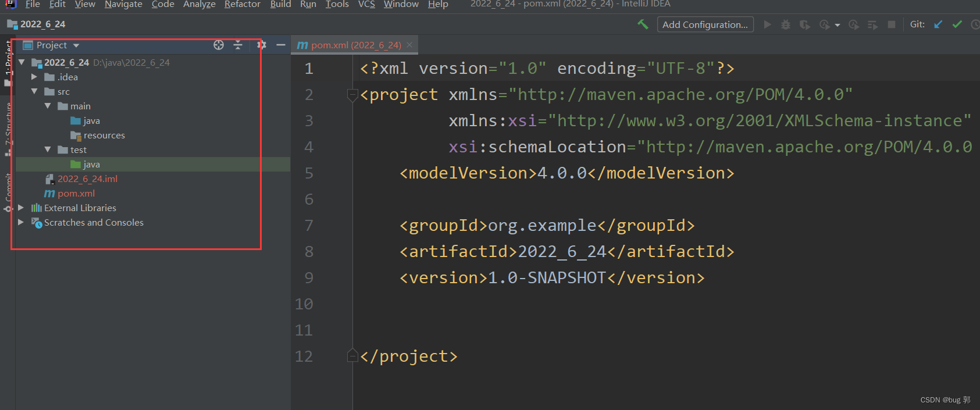Fold the project tag at line 2
Image resolution: width=980 pixels, height=410 pixels.
pos(352,94)
